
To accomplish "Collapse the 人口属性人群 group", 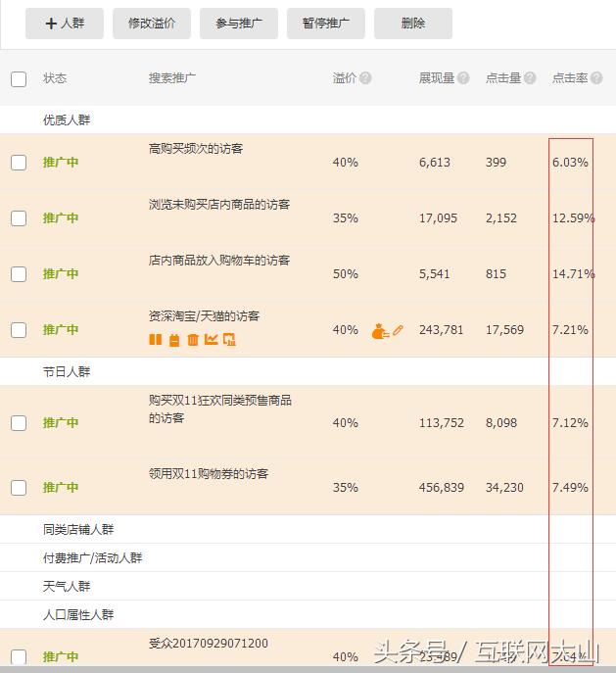I will [x=78, y=614].
